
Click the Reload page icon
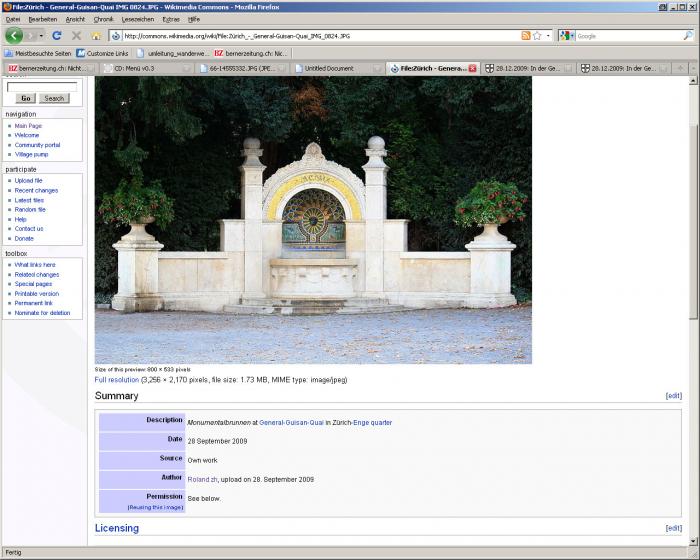(57, 35)
